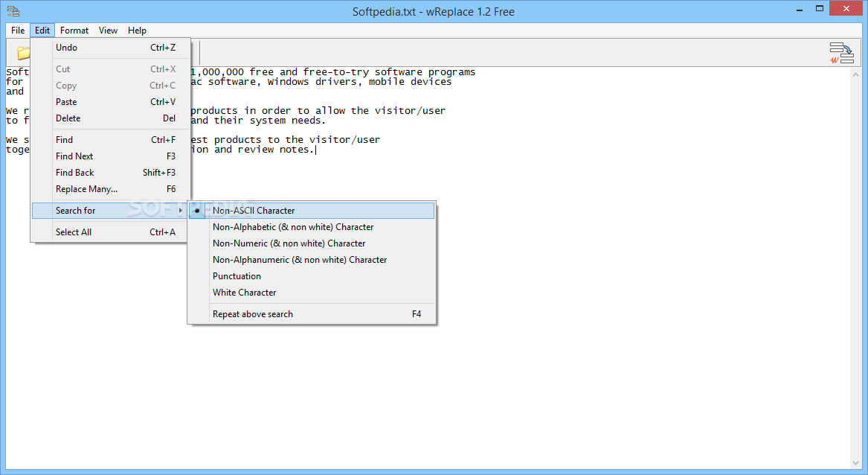Choose Select All from the Edit menu

[x=111, y=232]
